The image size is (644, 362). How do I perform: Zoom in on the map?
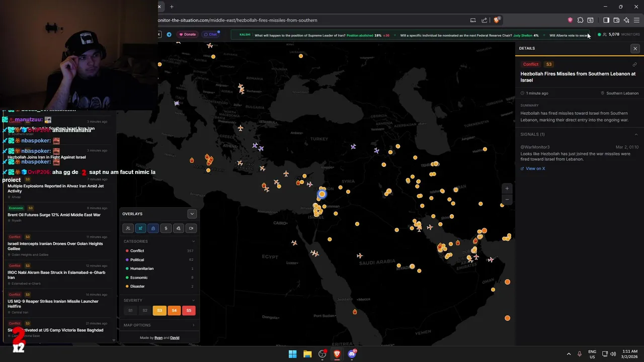[507, 189]
